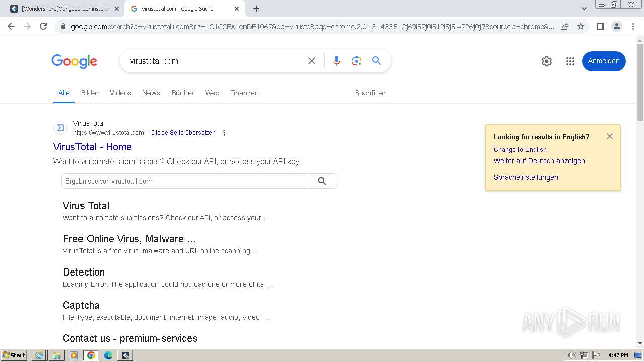The image size is (644, 362).
Task: Reload the current page
Action: coord(43,26)
